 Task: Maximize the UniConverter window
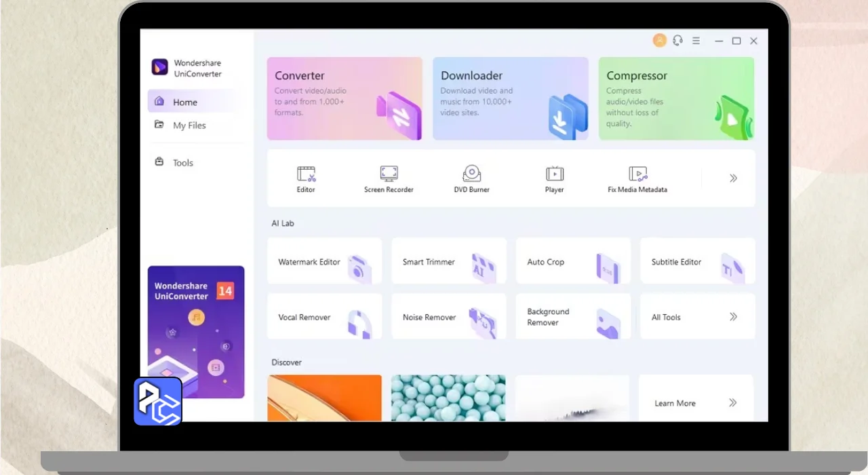coord(736,41)
